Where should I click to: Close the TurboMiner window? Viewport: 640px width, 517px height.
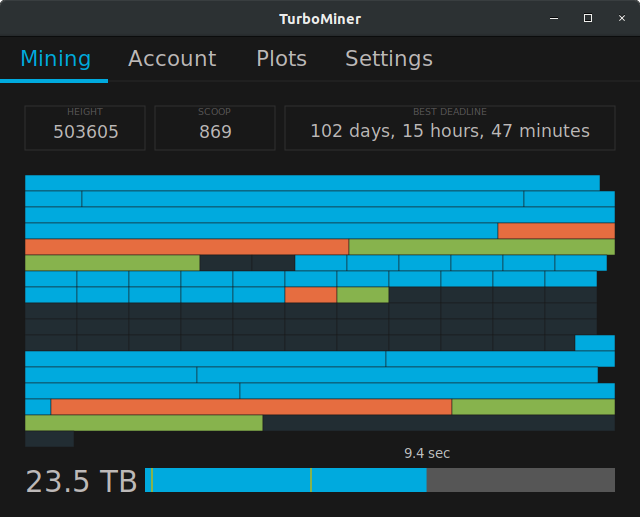[x=622, y=18]
